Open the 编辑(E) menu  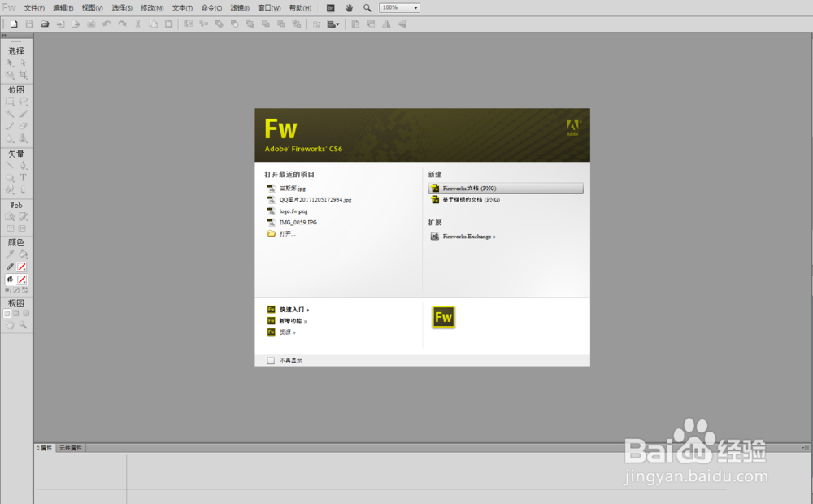pos(63,8)
